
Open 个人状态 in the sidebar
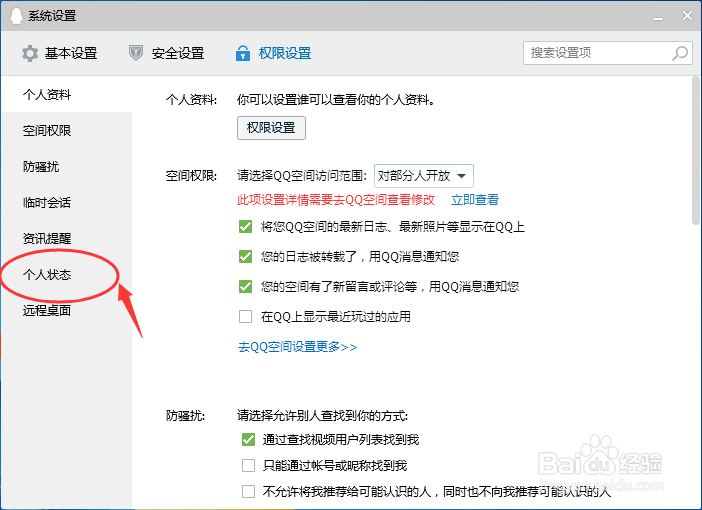pyautogui.click(x=66, y=274)
